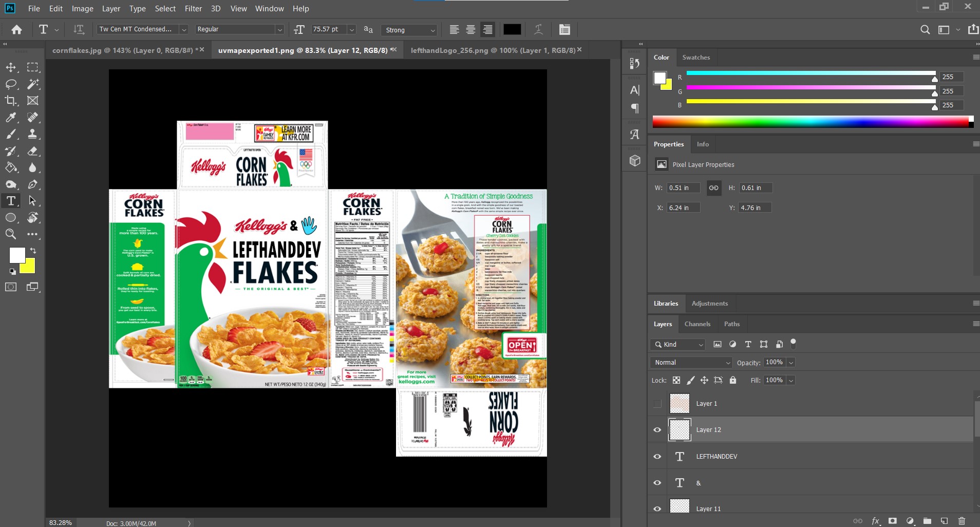Screen dimensions: 980x527
Task: Select the Hand tool
Action: [32, 218]
